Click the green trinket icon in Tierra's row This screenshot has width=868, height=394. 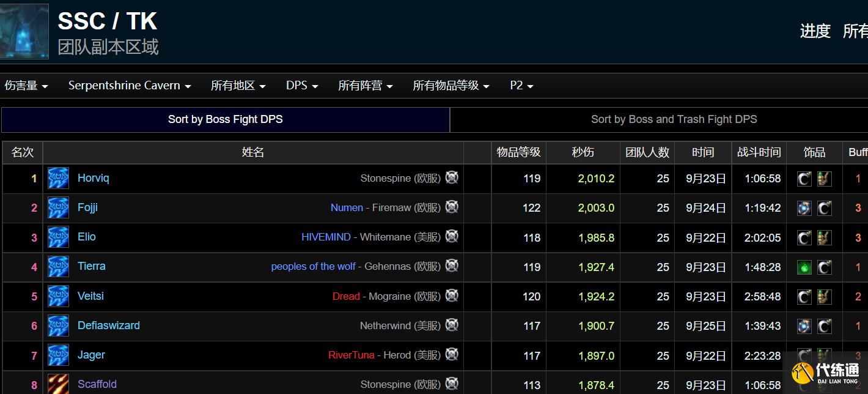click(x=804, y=267)
